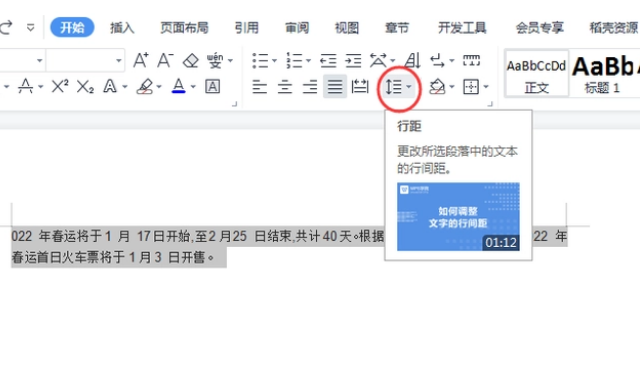Click the phonetic guide 變 icon
This screenshot has width=640, height=380.
click(x=214, y=61)
